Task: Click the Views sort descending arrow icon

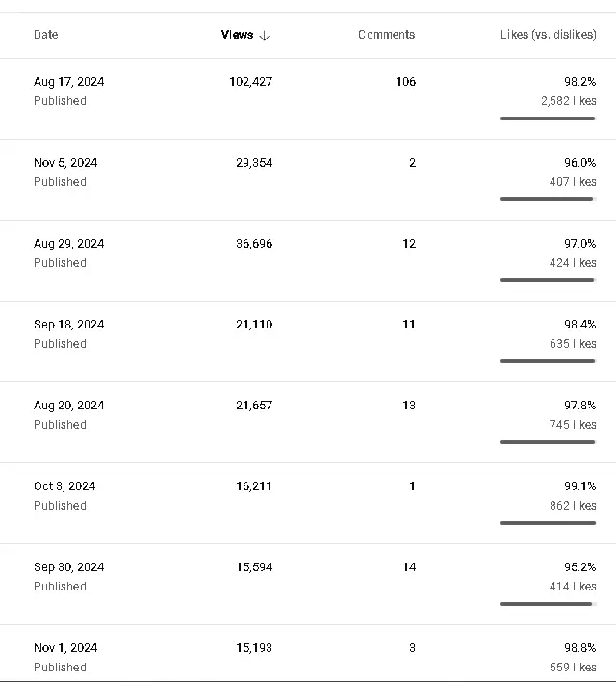Action: [265, 36]
